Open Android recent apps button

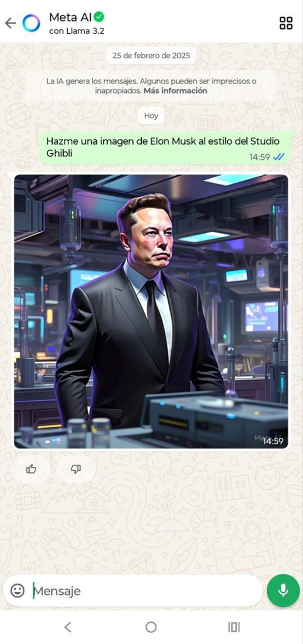pos(234,627)
